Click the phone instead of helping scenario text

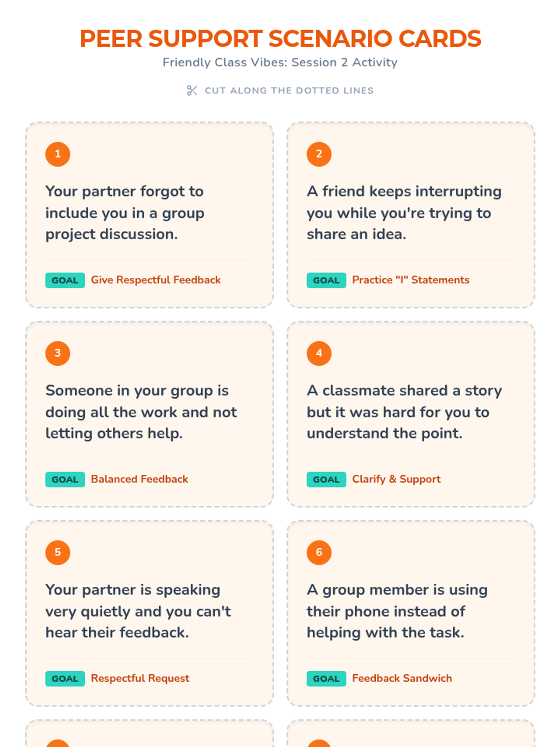(397, 611)
